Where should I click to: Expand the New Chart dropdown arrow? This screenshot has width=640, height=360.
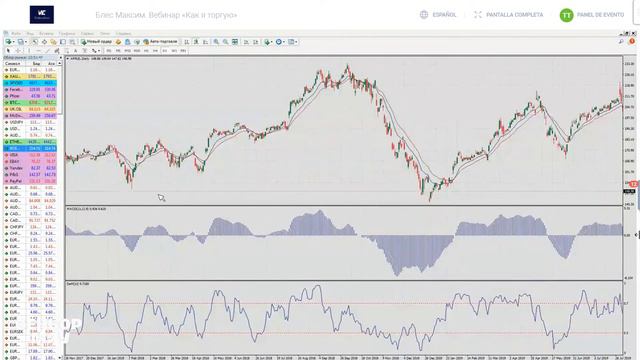click(x=13, y=42)
